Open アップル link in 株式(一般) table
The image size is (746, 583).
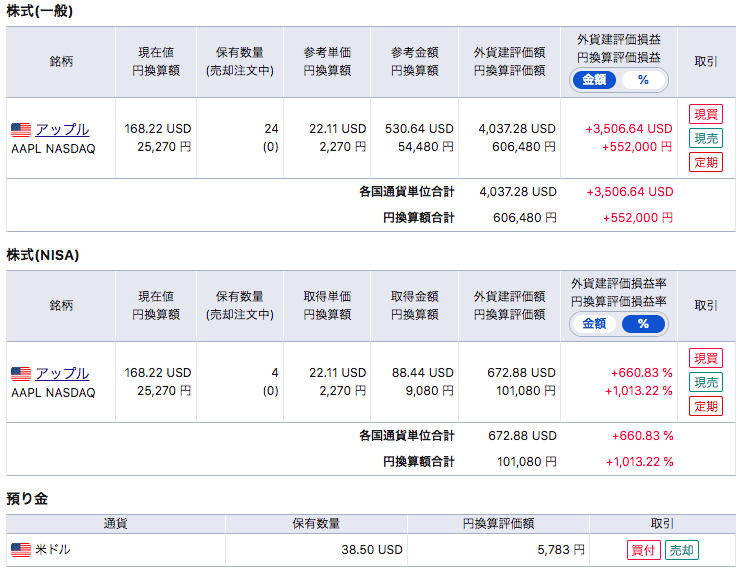(62, 130)
